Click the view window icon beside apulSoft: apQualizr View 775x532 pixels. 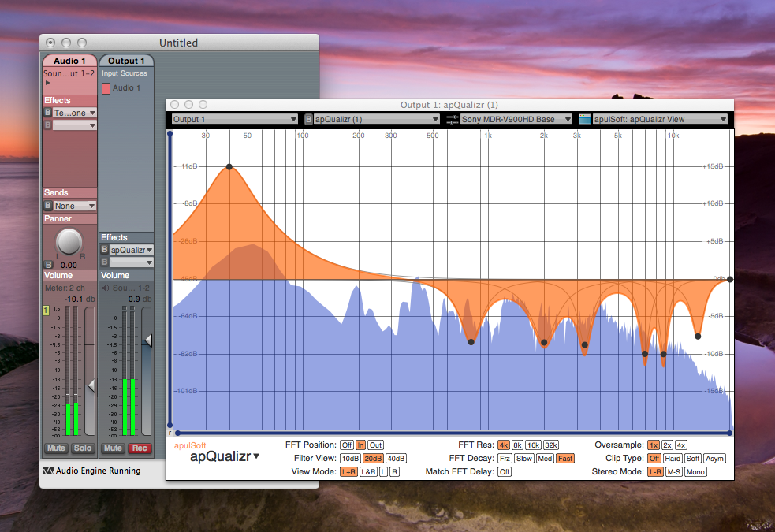coord(585,119)
